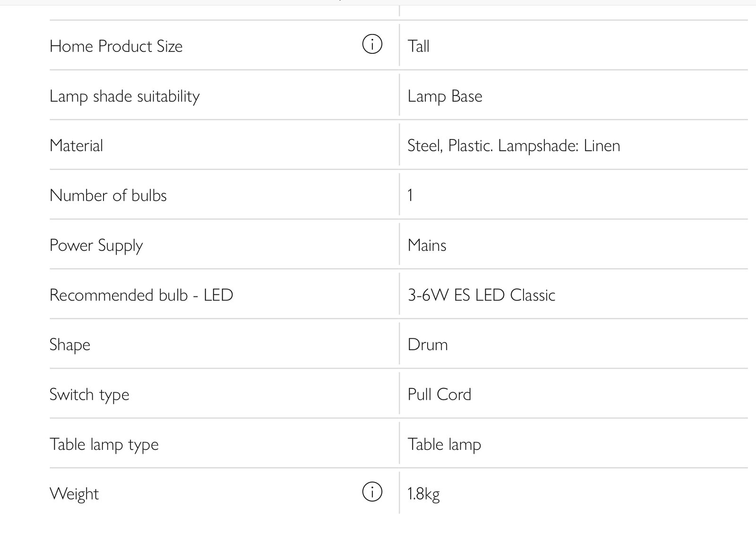Select the "Lamp Base" value text
756x543 pixels.
(445, 96)
